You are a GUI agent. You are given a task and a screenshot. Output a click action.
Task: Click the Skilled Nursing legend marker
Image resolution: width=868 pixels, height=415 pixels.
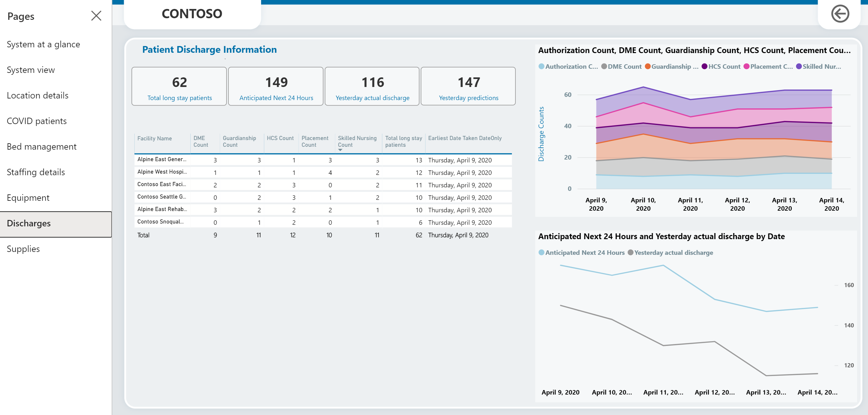tap(799, 67)
